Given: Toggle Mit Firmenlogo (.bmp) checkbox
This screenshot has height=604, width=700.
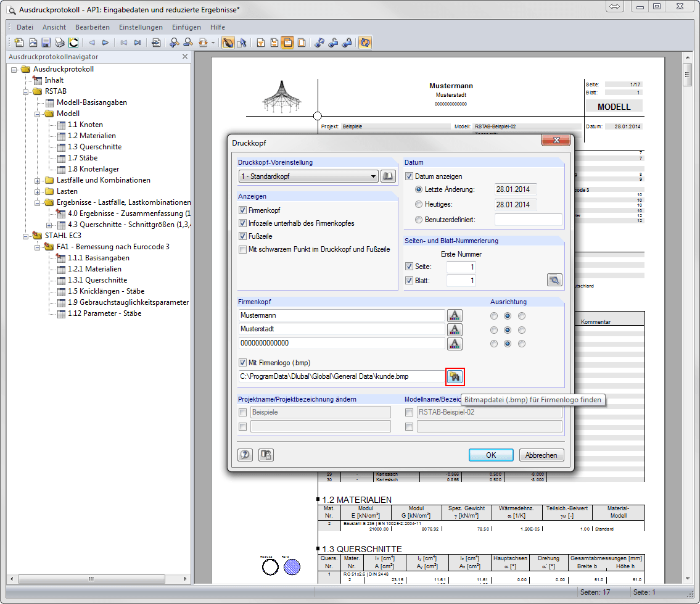Looking at the screenshot, I should coord(243,363).
